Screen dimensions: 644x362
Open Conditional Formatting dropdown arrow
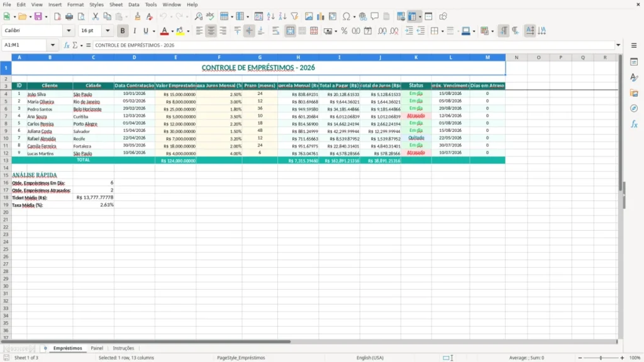492,31
